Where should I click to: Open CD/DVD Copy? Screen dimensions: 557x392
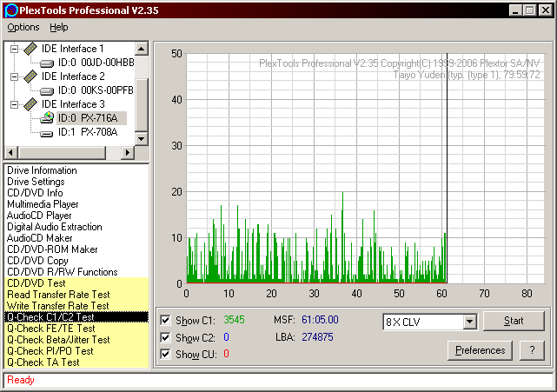click(37, 261)
